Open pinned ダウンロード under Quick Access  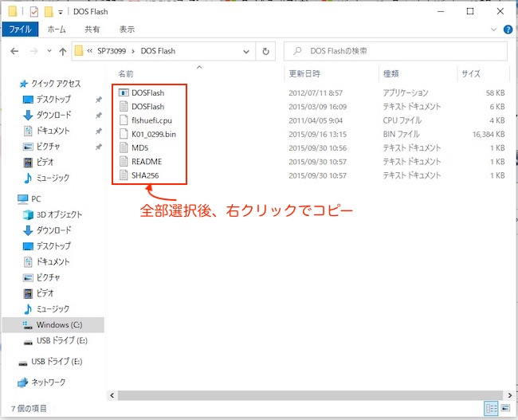[x=53, y=115]
